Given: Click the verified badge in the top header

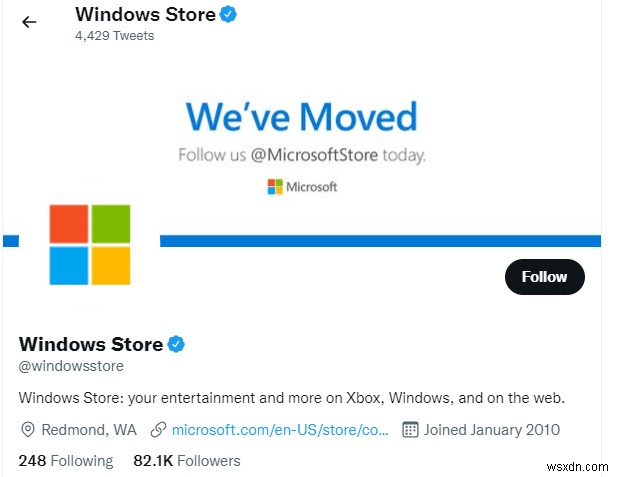Looking at the screenshot, I should (x=228, y=14).
